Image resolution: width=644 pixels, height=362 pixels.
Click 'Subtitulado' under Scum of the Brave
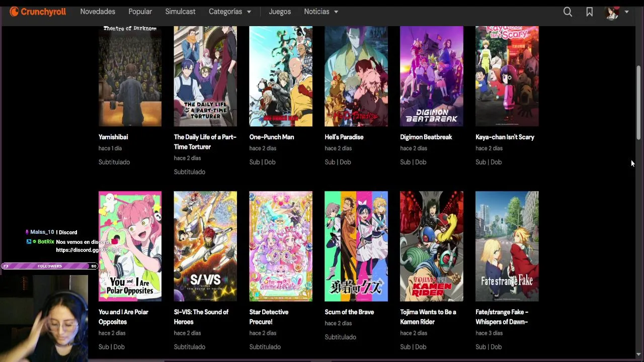(341, 337)
